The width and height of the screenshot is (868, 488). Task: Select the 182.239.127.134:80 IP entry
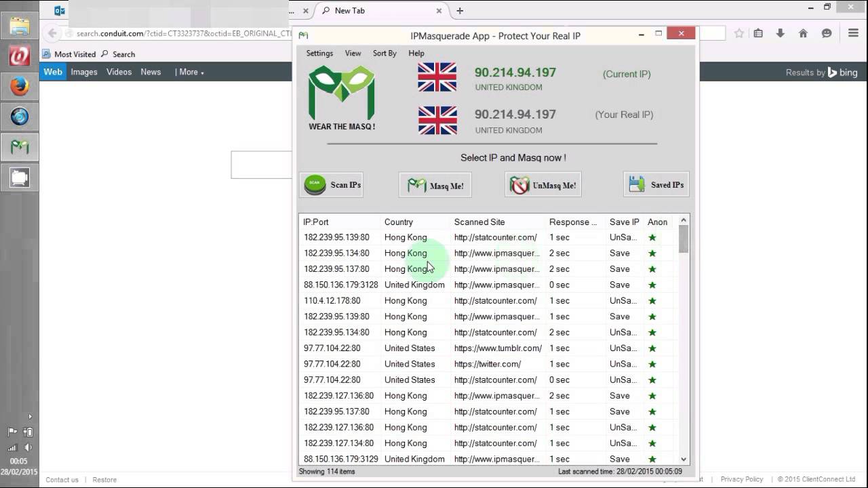[339, 443]
